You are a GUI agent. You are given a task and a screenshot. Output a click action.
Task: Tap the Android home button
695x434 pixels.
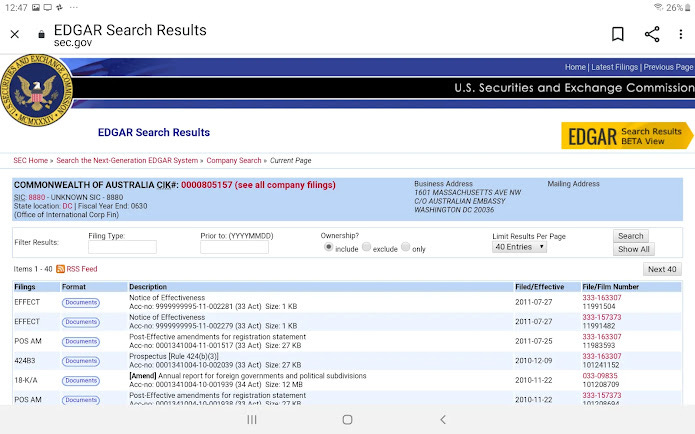point(348,419)
